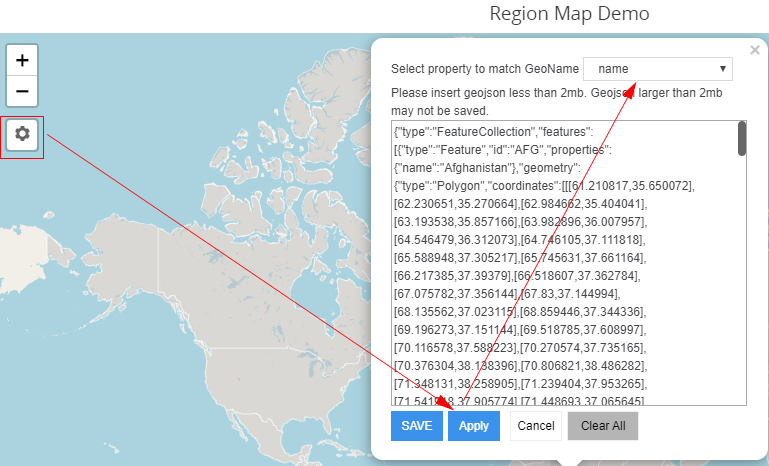Viewport: 769px width, 466px height.
Task: Zoom in on the map
Action: [22, 60]
